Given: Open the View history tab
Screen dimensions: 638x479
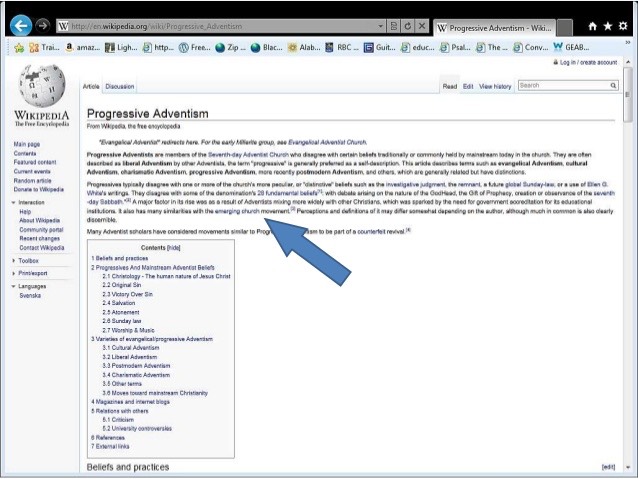Looking at the screenshot, I should click(x=495, y=86).
